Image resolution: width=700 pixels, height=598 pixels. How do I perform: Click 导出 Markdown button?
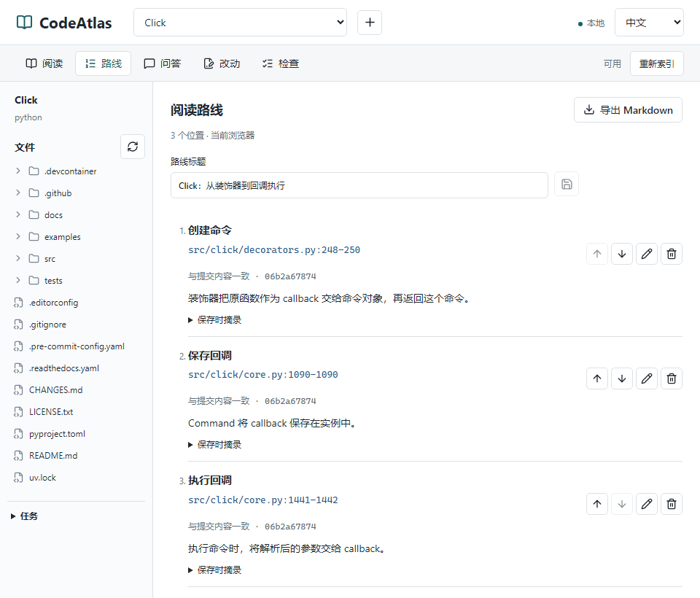628,110
